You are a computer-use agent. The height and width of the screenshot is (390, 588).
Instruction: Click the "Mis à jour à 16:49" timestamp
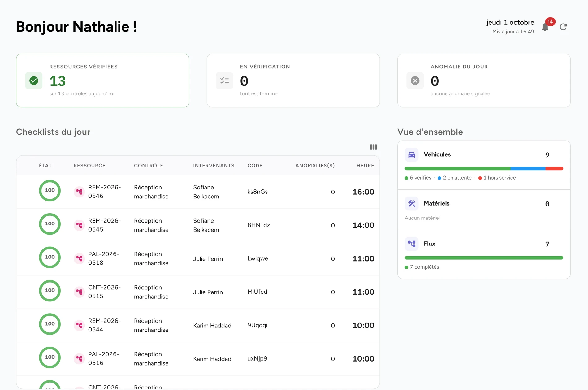(513, 32)
